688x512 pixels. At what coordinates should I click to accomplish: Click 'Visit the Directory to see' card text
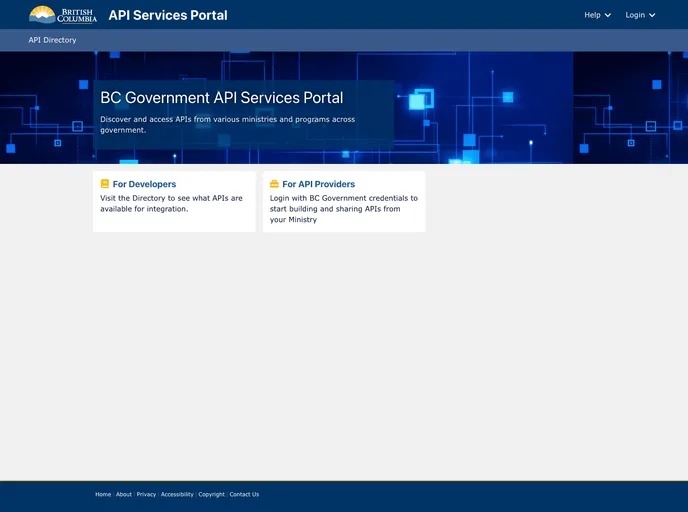pyautogui.click(x=171, y=204)
